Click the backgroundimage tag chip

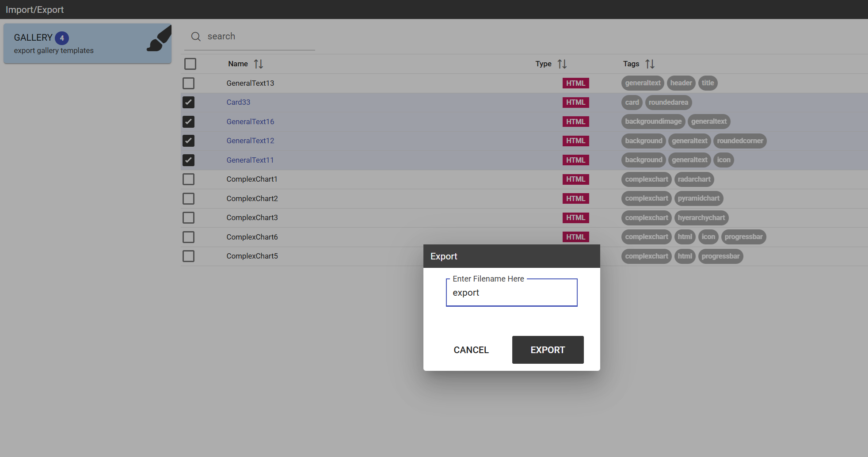(653, 122)
